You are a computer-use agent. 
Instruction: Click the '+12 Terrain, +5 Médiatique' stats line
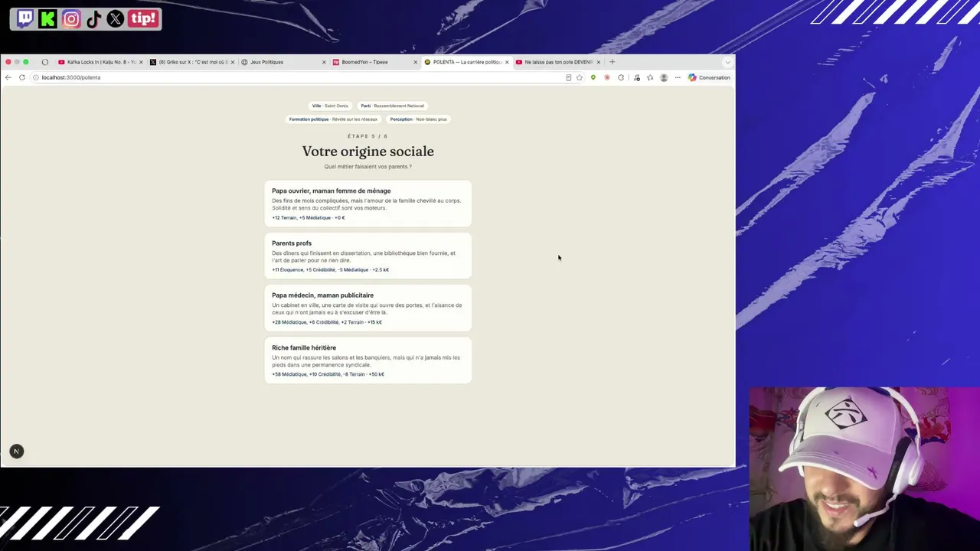[309, 218]
